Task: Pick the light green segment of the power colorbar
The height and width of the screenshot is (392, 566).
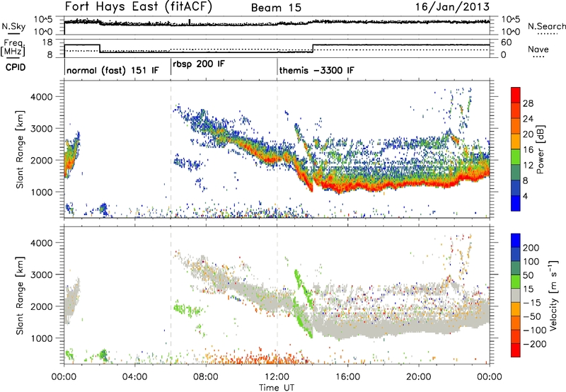Action: click(516, 156)
